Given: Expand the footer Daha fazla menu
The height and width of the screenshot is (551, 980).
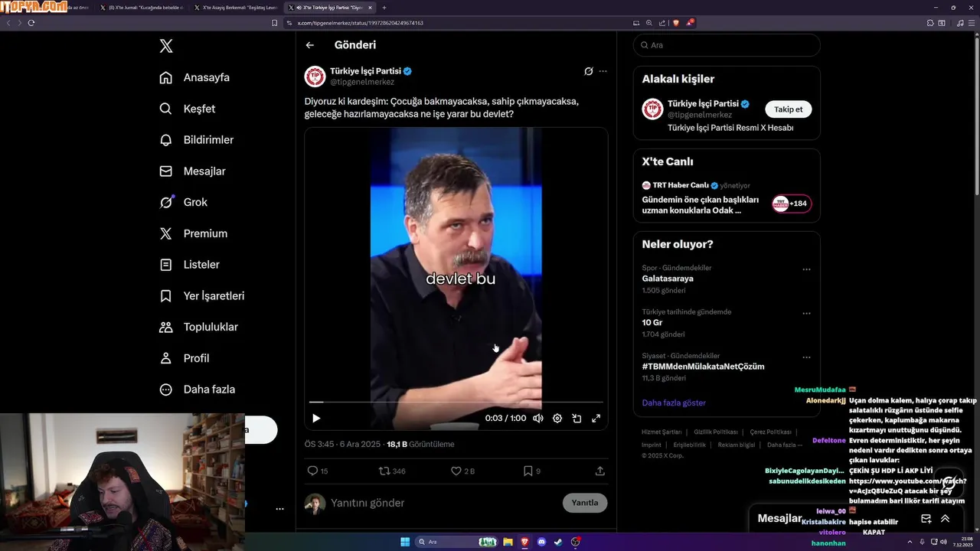Looking at the screenshot, I should [785, 445].
